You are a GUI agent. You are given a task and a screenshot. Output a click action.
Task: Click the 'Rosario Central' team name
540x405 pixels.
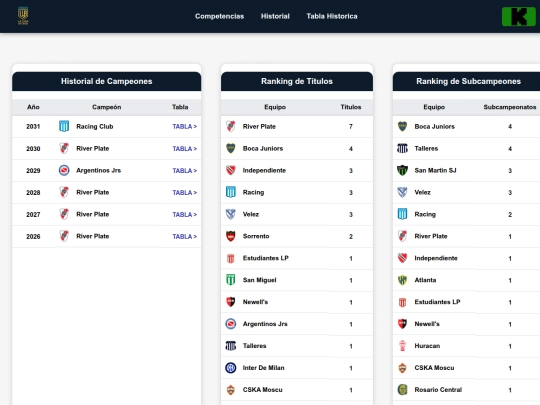[x=438, y=390]
